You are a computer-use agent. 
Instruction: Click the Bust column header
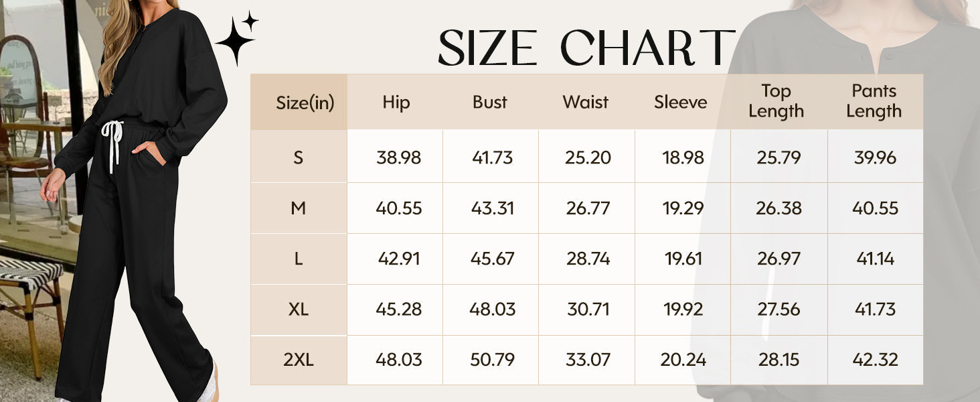[490, 103]
